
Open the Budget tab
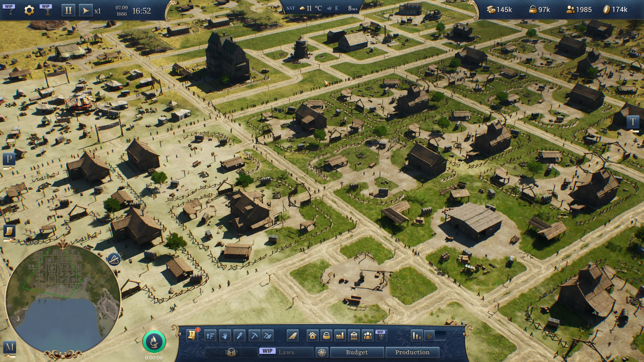coord(357,352)
